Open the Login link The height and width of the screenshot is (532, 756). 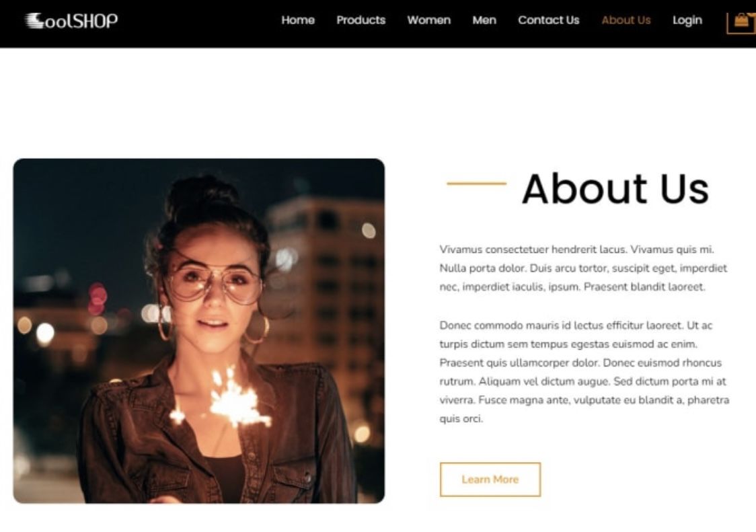click(687, 20)
